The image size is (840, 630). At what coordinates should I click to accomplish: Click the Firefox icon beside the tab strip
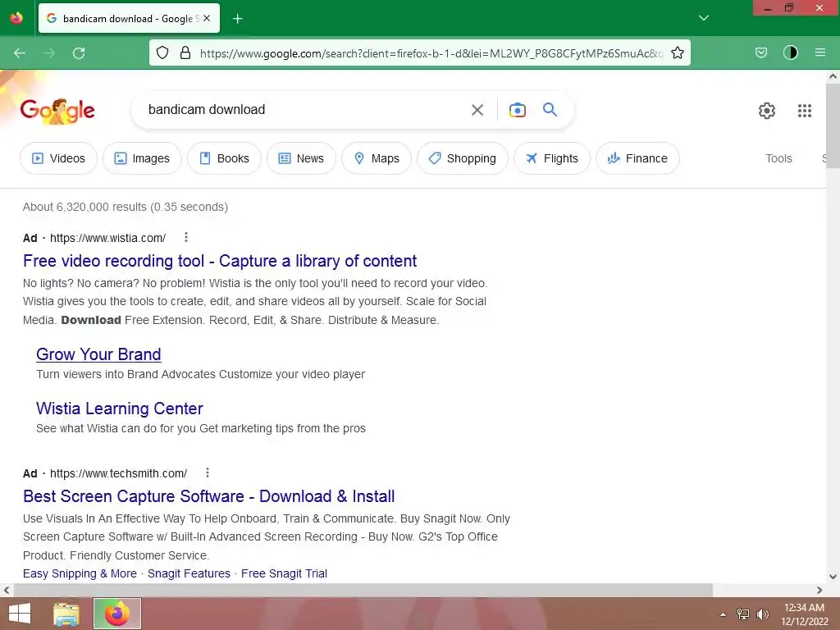coord(16,18)
